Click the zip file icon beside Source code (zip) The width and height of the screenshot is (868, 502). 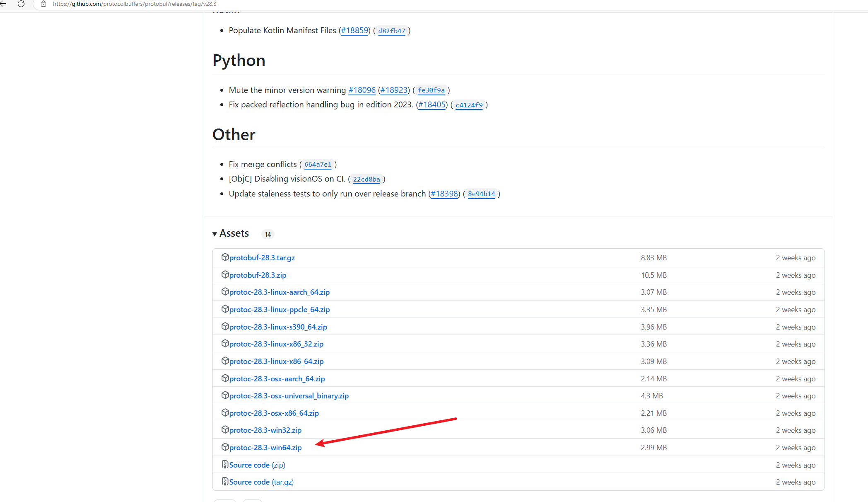tap(225, 464)
